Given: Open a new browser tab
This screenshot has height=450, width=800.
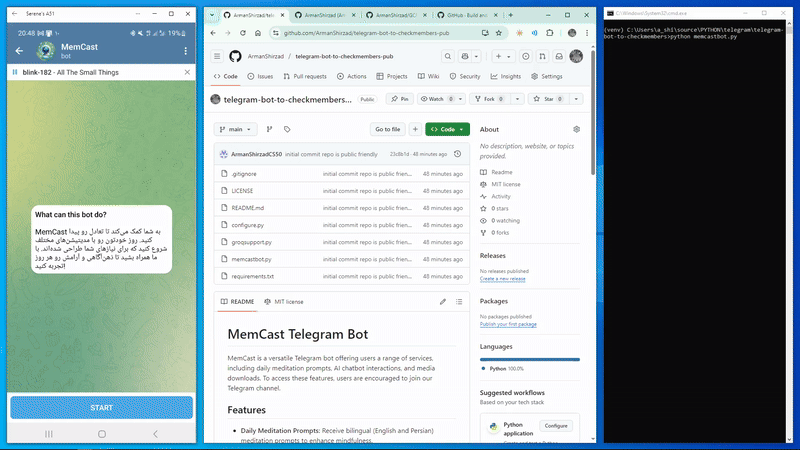Looking at the screenshot, I should [x=510, y=15].
